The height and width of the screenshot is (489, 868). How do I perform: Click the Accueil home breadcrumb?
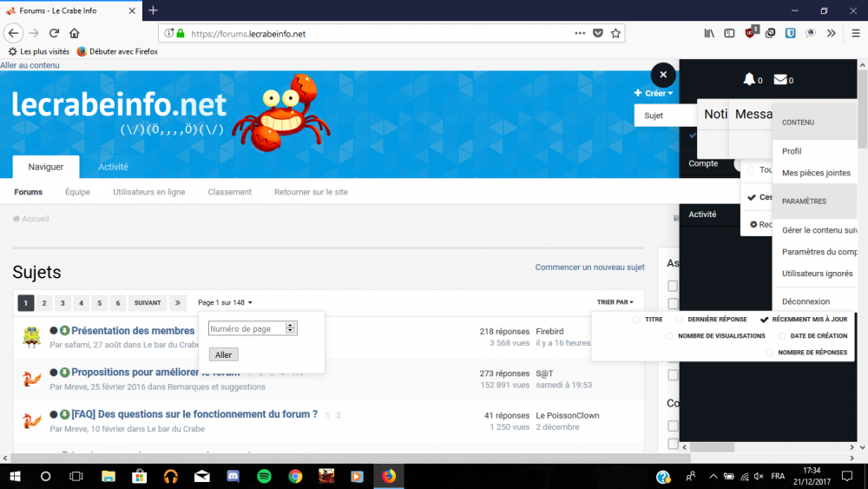pyautogui.click(x=31, y=219)
